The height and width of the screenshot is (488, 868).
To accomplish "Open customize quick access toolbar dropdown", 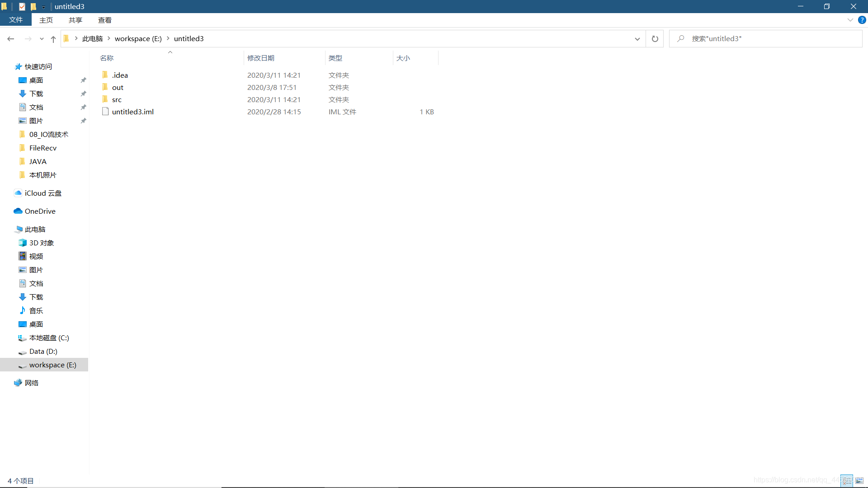I will [x=43, y=7].
